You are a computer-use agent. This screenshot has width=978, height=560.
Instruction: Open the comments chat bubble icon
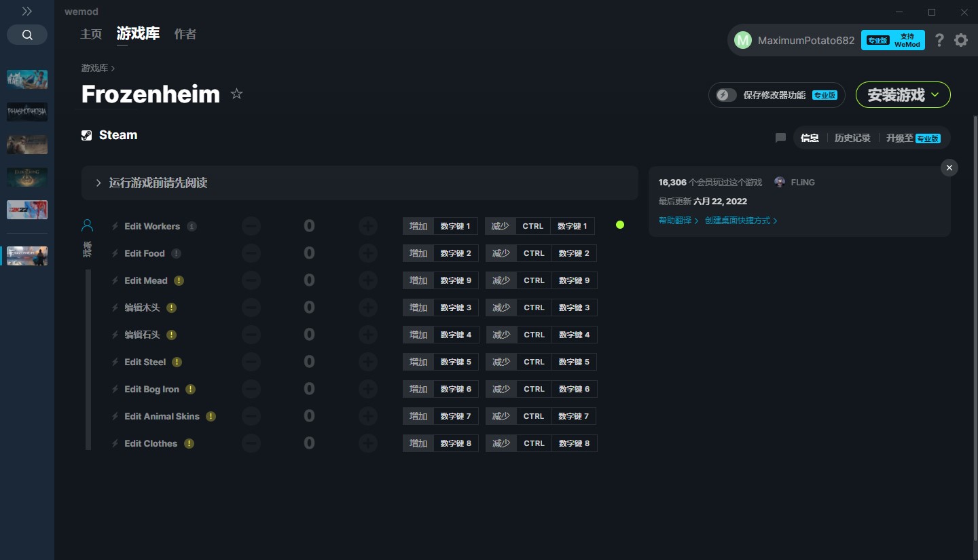[x=780, y=138]
